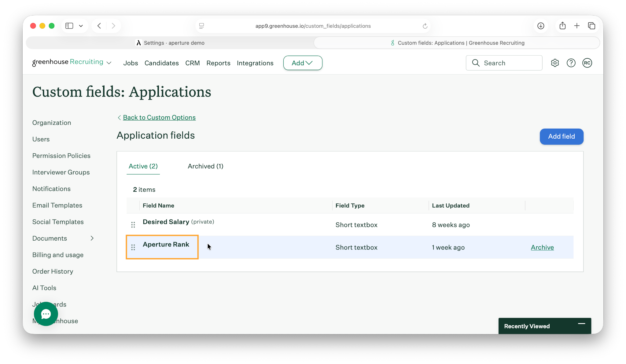626x364 pixels.
Task: Expand the Documents submenu chevron
Action: pyautogui.click(x=92, y=238)
